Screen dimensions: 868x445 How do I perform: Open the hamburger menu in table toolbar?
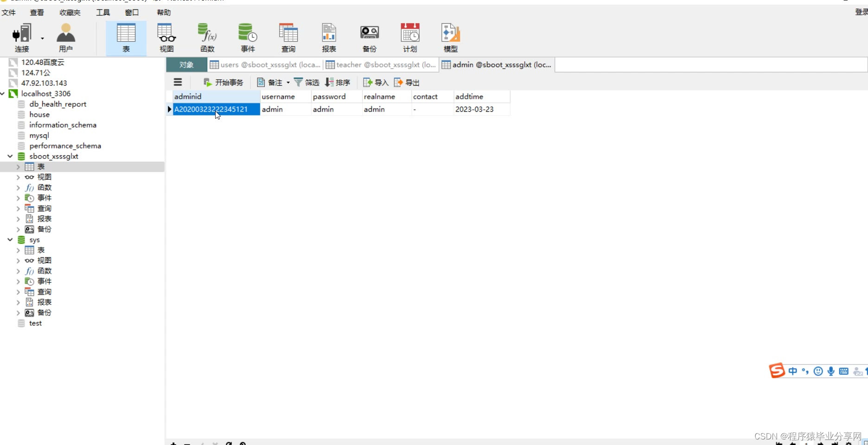point(178,82)
